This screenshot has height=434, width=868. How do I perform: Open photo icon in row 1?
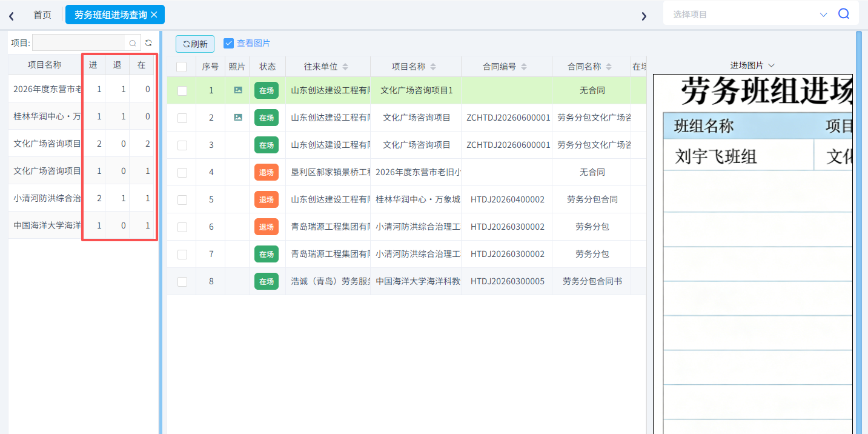(x=237, y=90)
